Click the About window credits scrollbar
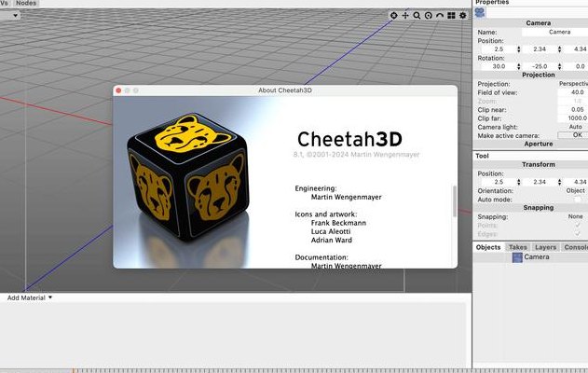The width and height of the screenshot is (588, 373). [x=455, y=200]
